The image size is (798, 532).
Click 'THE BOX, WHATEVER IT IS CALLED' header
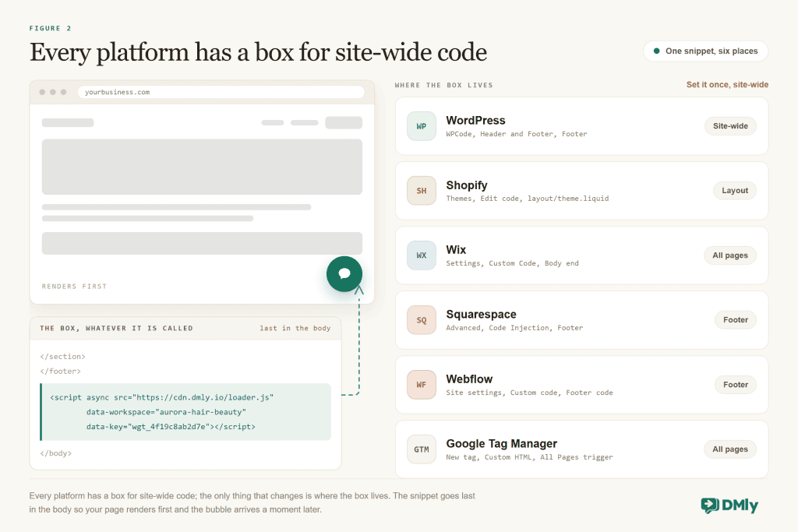click(117, 328)
